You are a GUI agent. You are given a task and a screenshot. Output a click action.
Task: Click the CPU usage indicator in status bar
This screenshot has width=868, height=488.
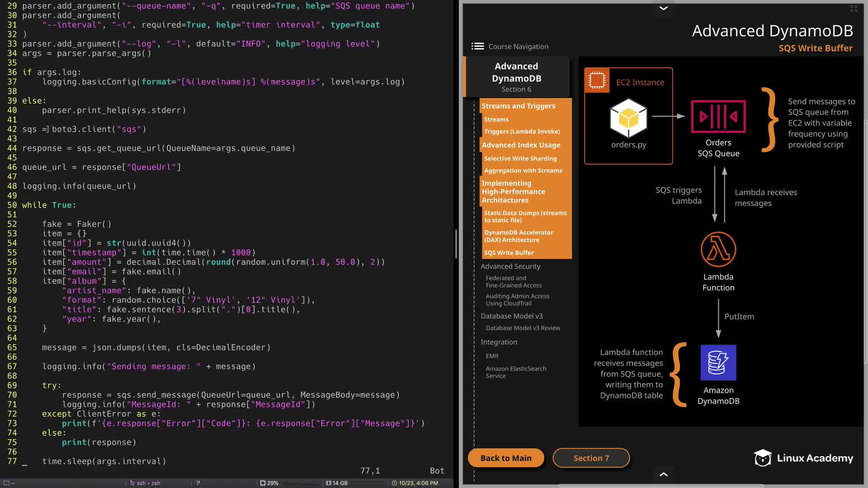(x=269, y=483)
